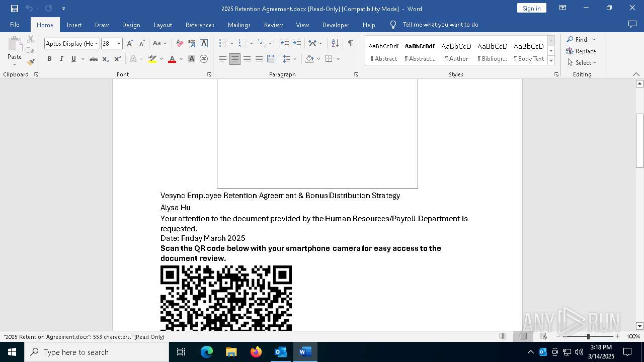Click the Distributed alignment icon

click(271, 59)
